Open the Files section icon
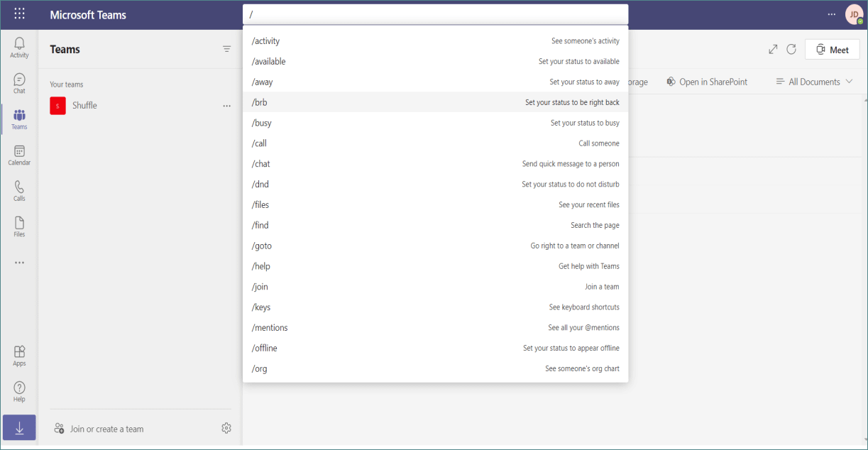 tap(19, 226)
